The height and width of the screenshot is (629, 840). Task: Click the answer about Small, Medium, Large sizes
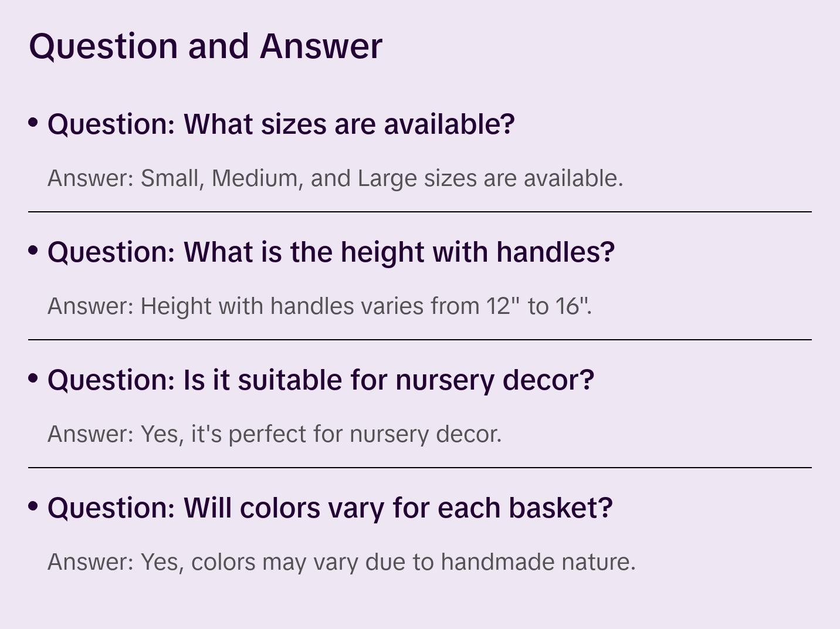tap(335, 178)
